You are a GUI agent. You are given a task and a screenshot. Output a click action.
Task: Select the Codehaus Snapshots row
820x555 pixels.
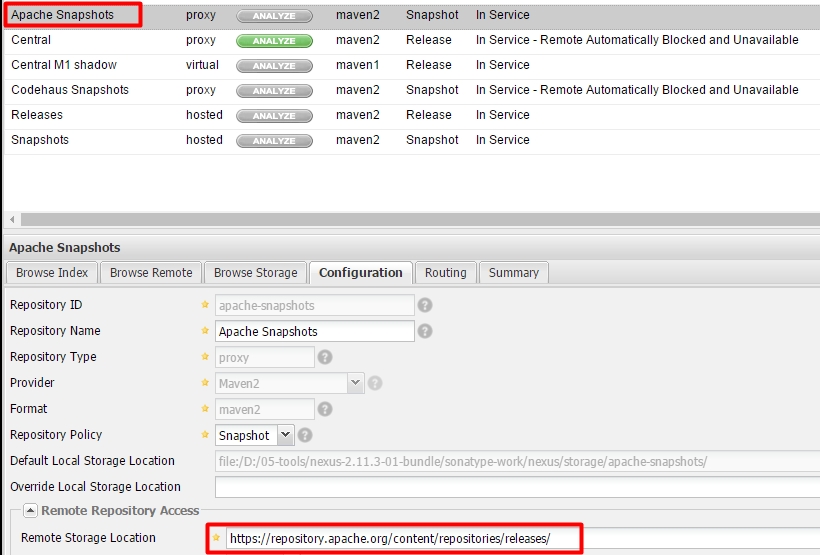tap(412, 90)
